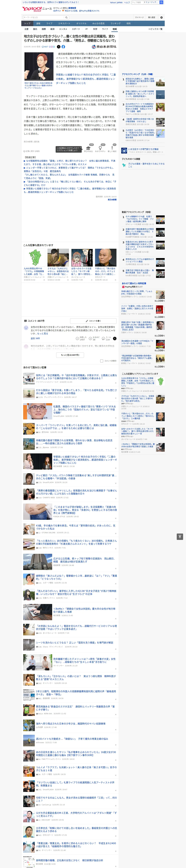186x868 pixels.
Task: Open Kyushu map thumbnail recommended article
Action: click(34, 258)
